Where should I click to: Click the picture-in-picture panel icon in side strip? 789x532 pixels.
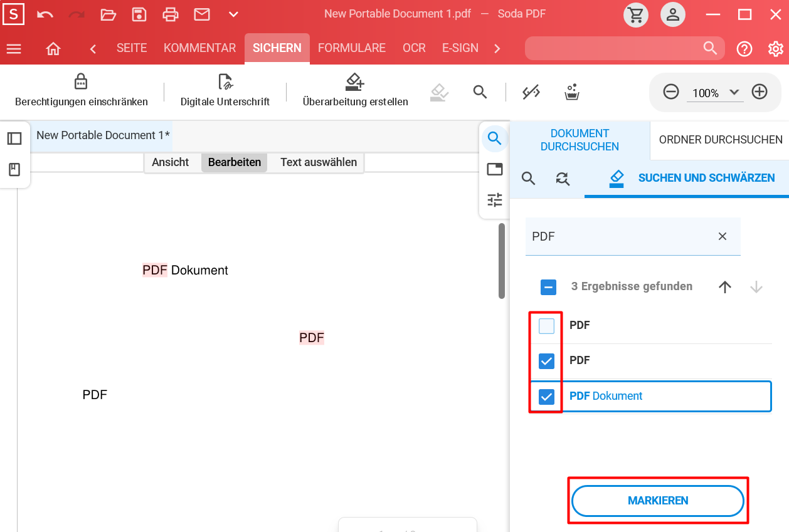coord(495,169)
